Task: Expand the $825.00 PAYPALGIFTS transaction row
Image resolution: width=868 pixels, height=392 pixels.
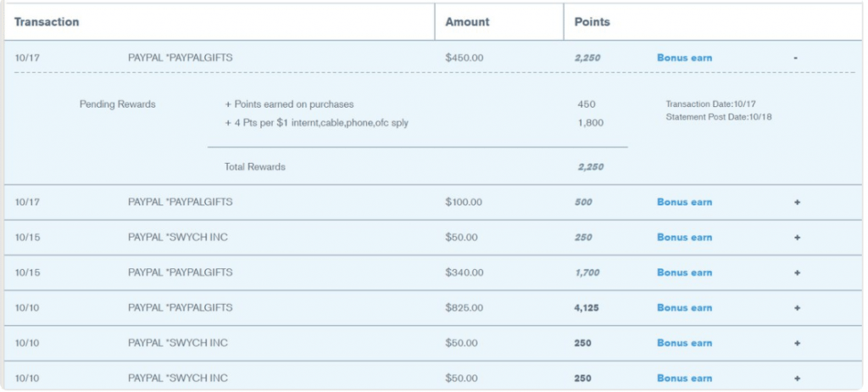Action: pyautogui.click(x=797, y=308)
